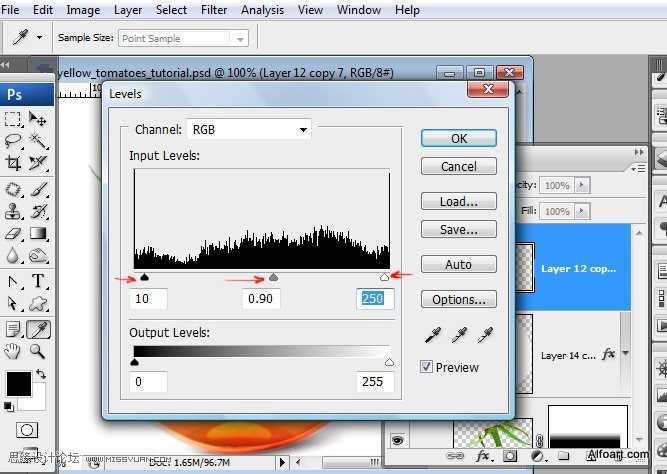Toggle the Preview checkbox in Levels
Screen dimensions: 667x474
[426, 367]
